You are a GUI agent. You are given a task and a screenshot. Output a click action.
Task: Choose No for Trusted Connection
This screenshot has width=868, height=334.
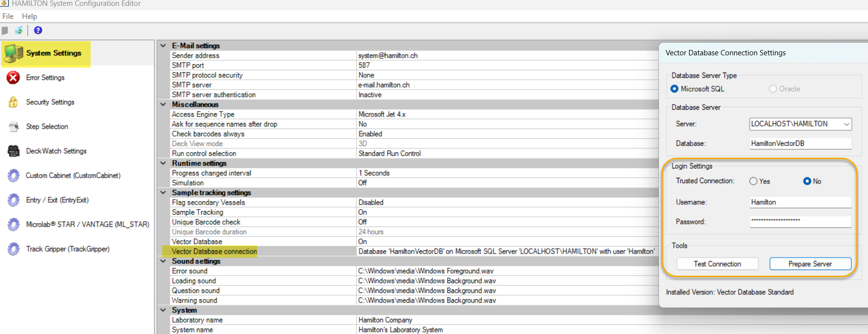coord(807,181)
